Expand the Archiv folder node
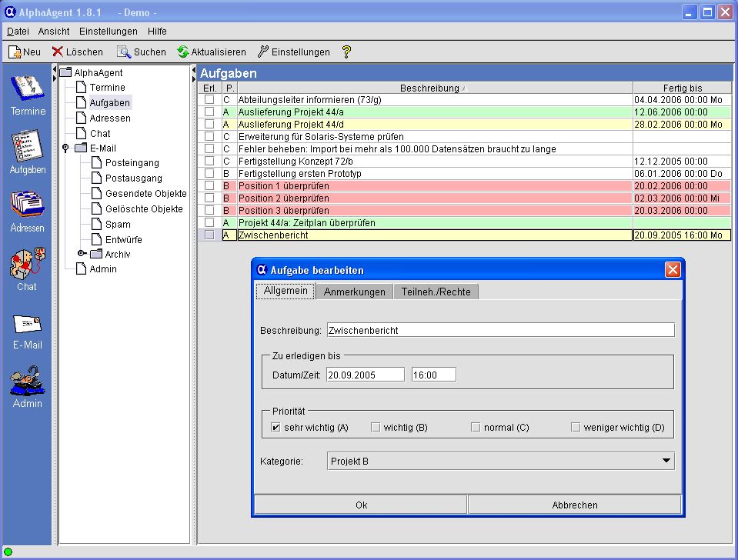Screen dimensions: 738x560 (x=82, y=254)
